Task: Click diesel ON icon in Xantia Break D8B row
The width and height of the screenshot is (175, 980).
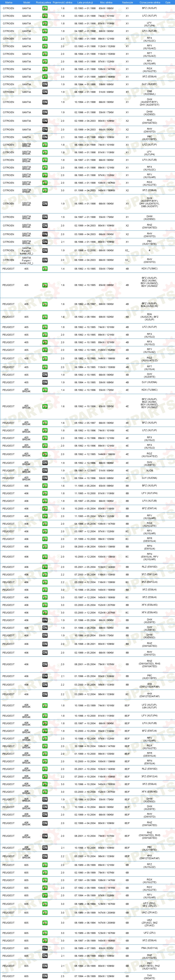Action: (x=45, y=204)
